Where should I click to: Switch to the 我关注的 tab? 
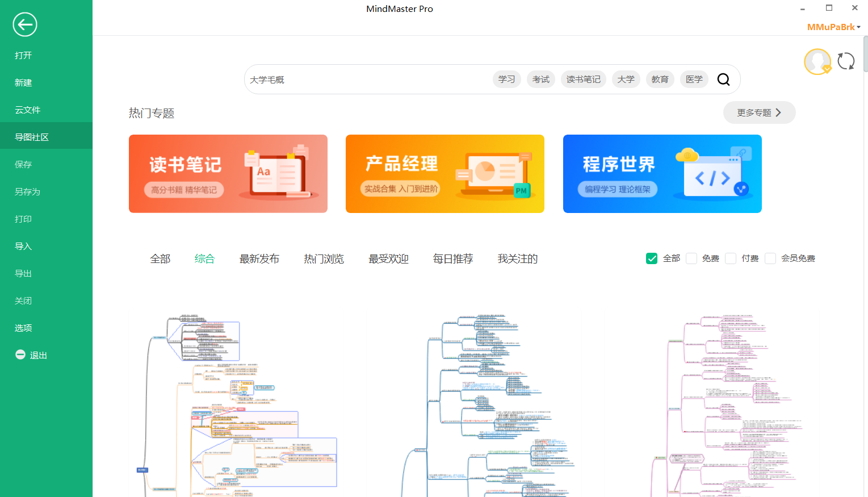pyautogui.click(x=518, y=259)
